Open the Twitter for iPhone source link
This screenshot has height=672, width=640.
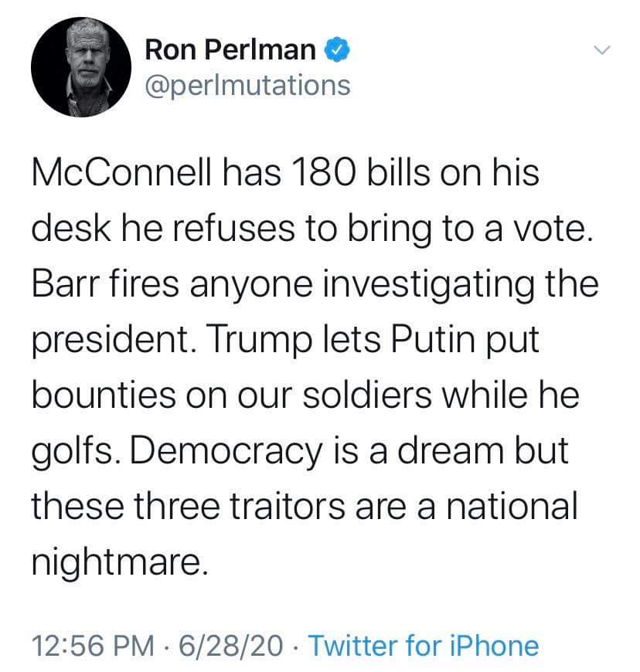point(424,645)
